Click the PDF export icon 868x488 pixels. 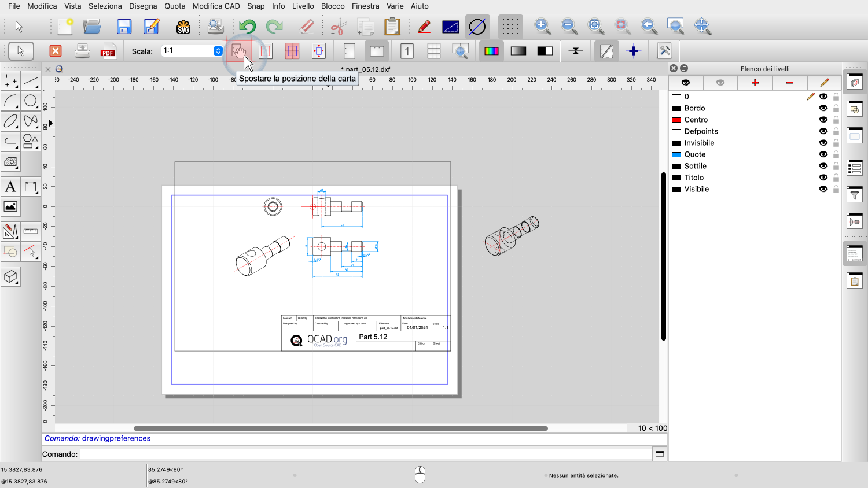(108, 51)
